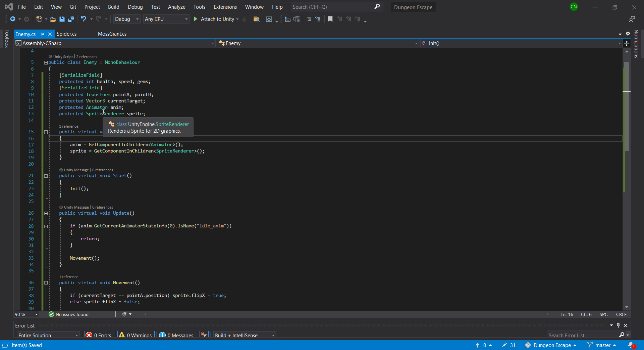The height and width of the screenshot is (350, 644).
Task: Toggle the 0 Warnings filter
Action: (136, 335)
